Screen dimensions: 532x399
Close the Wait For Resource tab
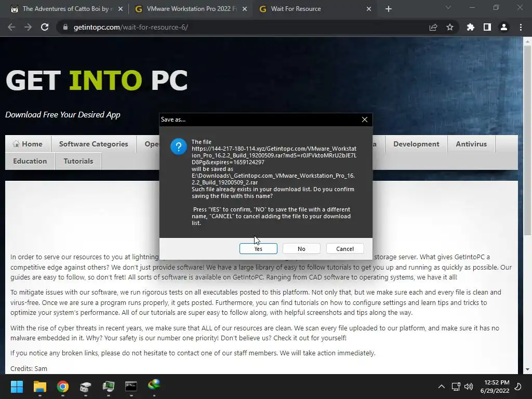tap(369, 9)
